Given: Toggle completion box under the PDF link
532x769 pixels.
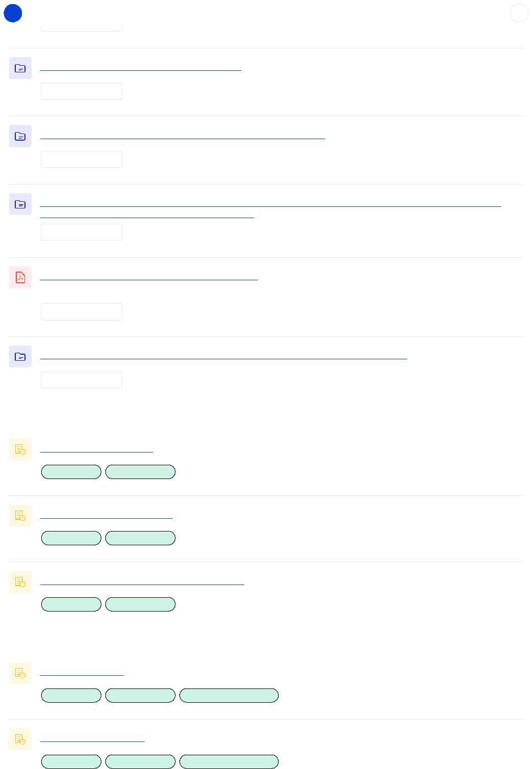Looking at the screenshot, I should [x=82, y=312].
